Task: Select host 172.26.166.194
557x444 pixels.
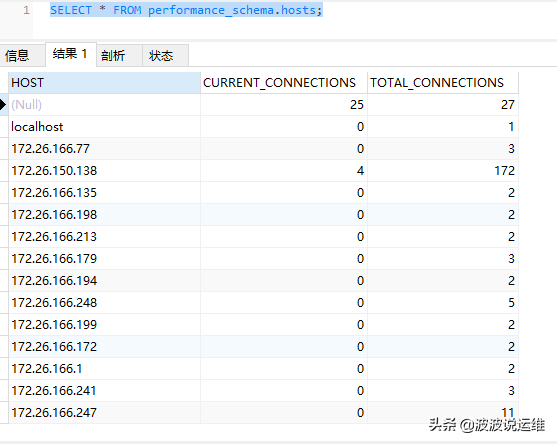Action: [104, 281]
